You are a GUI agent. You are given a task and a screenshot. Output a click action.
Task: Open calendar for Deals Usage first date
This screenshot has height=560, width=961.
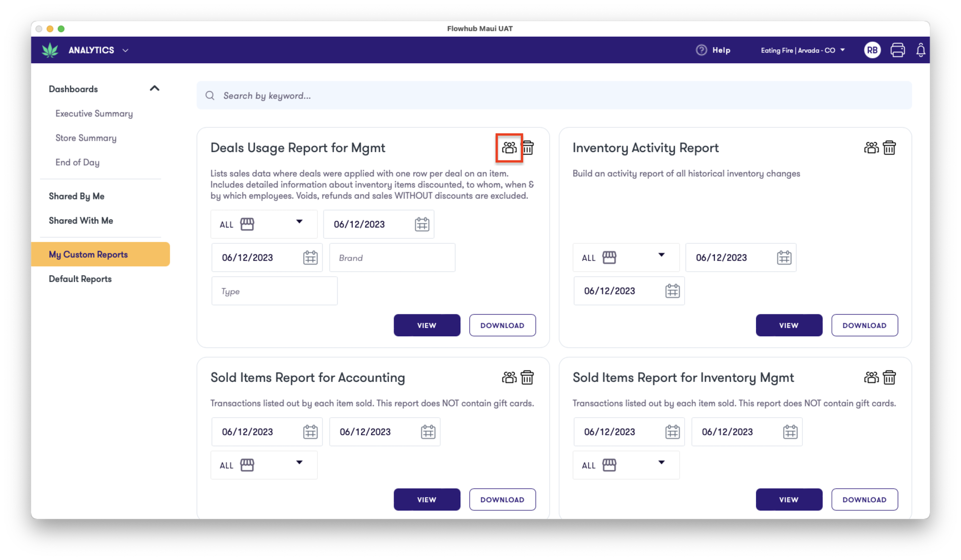point(422,224)
